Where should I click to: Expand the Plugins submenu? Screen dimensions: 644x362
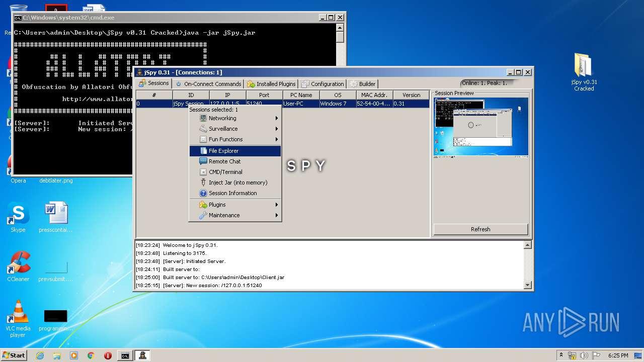235,205
